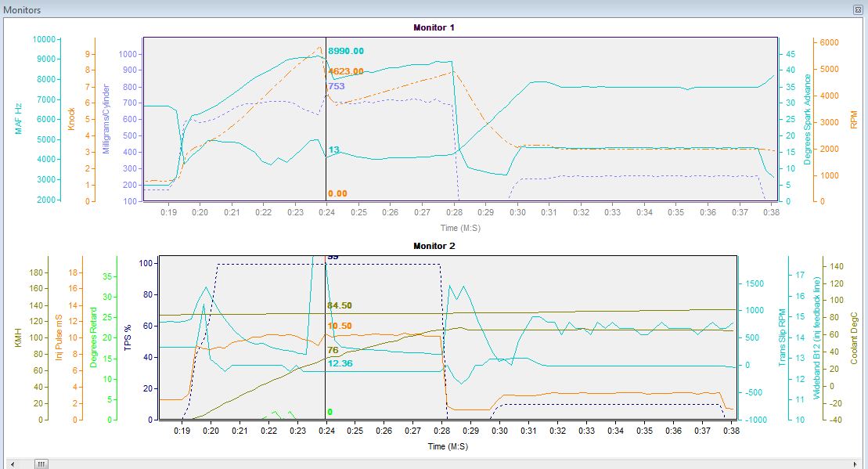This screenshot has width=868, height=469.
Task: Click the KMH axis label
Action: [18, 337]
